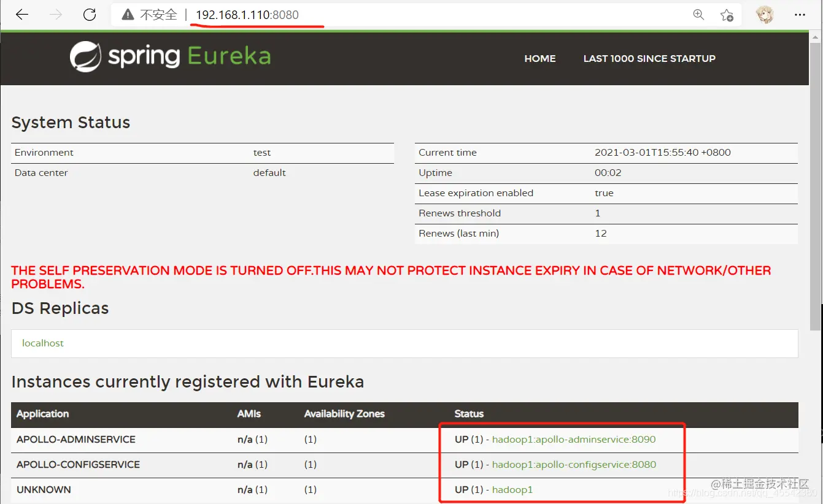This screenshot has width=823, height=504.
Task: Select the APOLLO-ADMINSERVICE application name
Action: 76,440
